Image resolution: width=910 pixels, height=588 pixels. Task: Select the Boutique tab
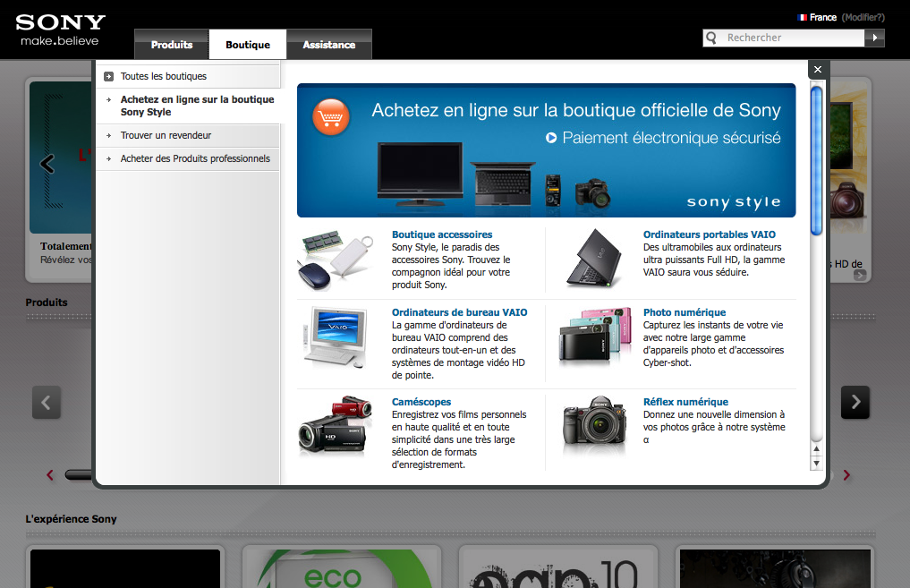248,45
